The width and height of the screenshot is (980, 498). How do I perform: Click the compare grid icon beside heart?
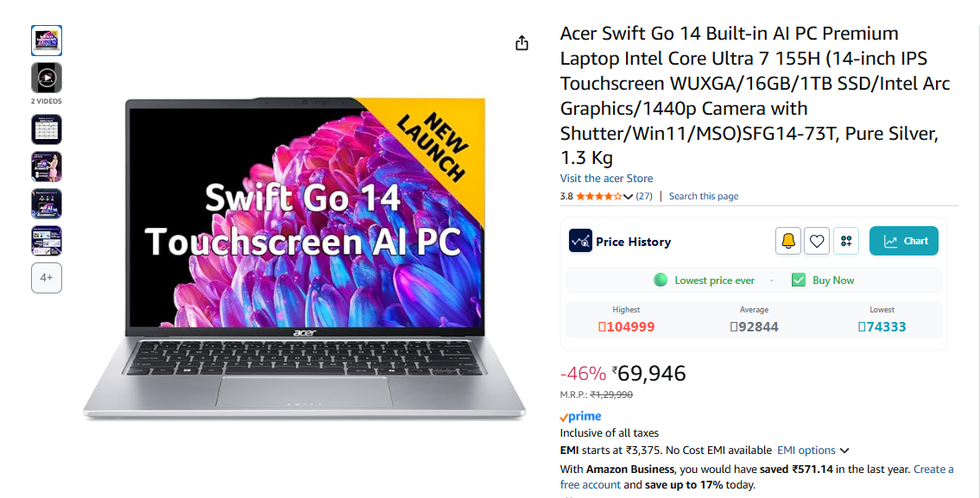(x=846, y=241)
